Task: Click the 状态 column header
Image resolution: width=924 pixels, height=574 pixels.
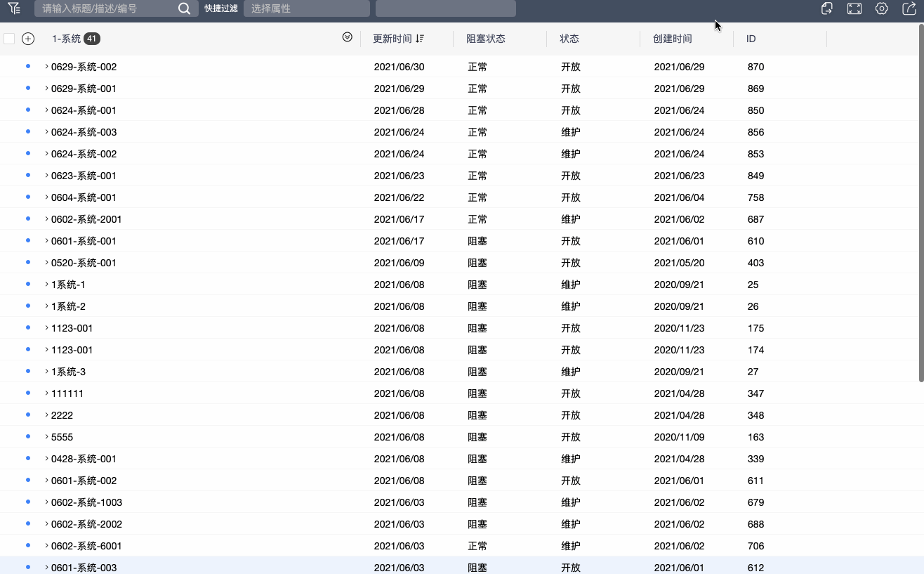Action: pyautogui.click(x=569, y=39)
